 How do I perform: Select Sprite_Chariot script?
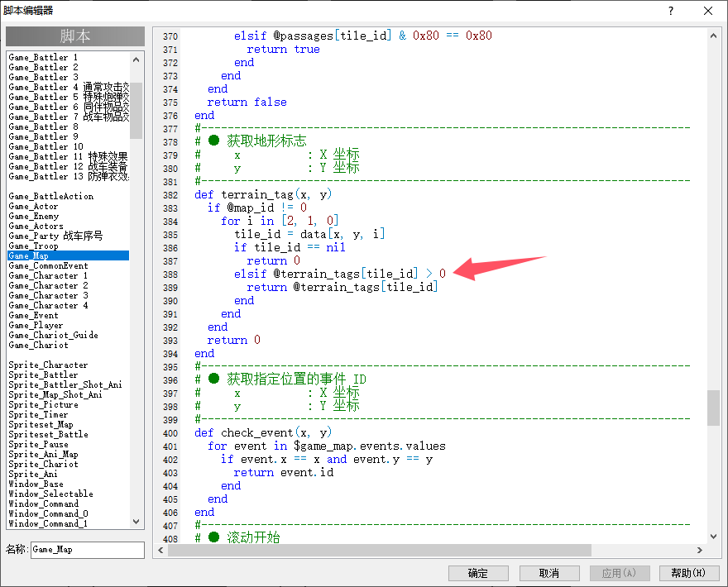coord(43,464)
